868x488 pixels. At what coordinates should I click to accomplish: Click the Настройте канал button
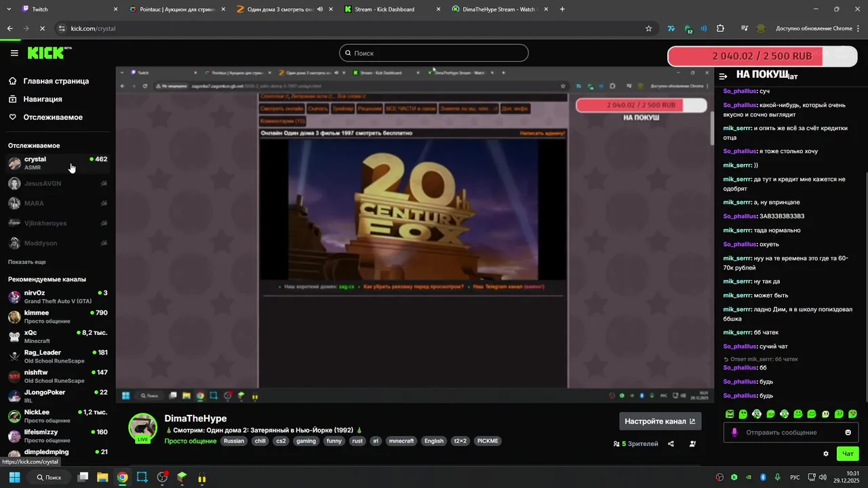tap(660, 421)
